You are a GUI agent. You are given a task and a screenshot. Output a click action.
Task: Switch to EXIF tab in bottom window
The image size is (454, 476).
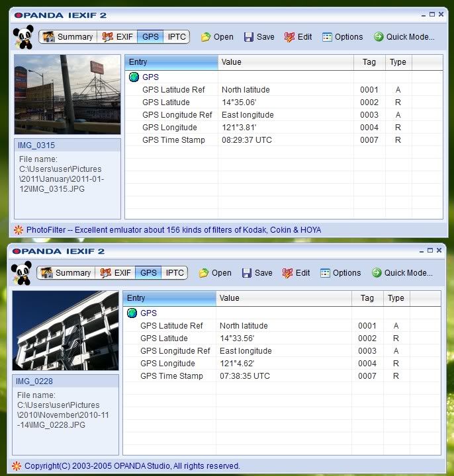[115, 273]
